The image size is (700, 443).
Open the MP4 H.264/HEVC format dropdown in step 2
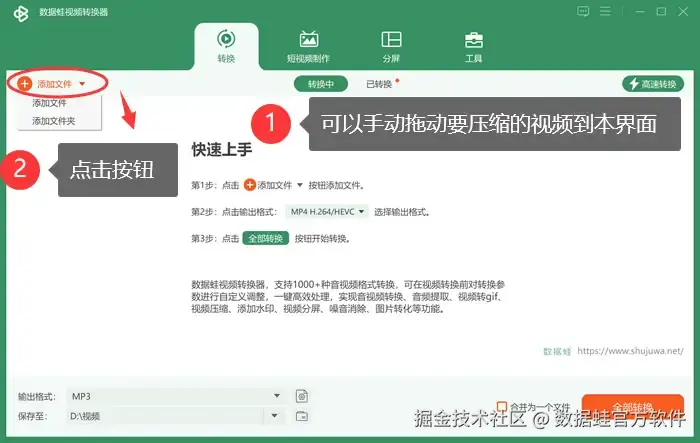pyautogui.click(x=327, y=212)
